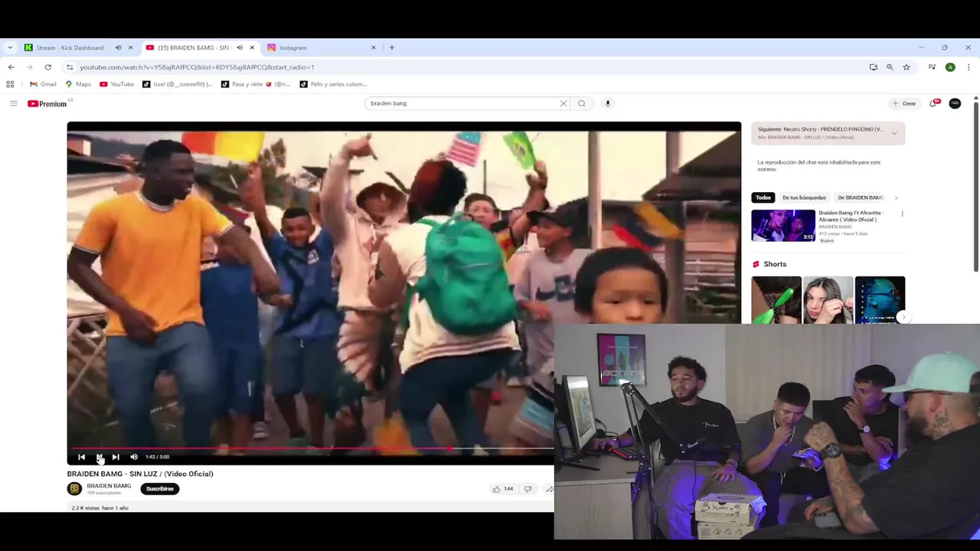Image resolution: width=980 pixels, height=551 pixels.
Task: Click the Crear button
Action: pyautogui.click(x=904, y=103)
